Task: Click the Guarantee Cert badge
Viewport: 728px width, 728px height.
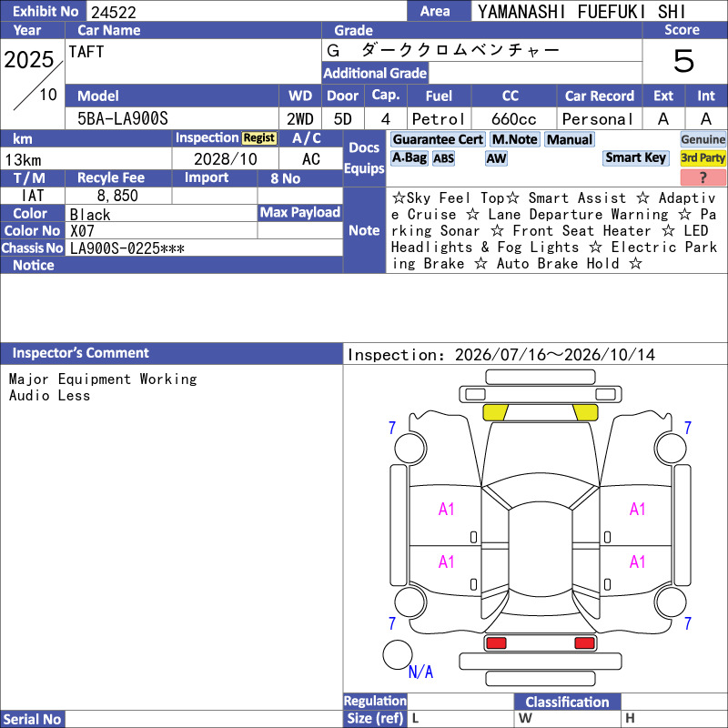Action: tap(438, 139)
